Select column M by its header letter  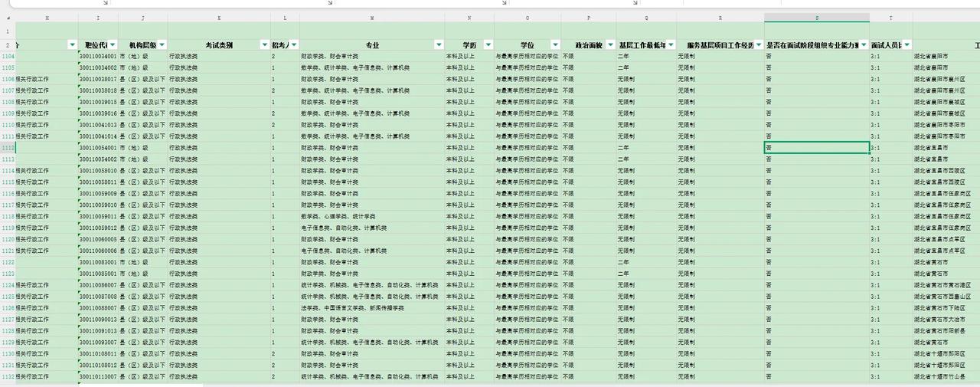pyautogui.click(x=372, y=18)
